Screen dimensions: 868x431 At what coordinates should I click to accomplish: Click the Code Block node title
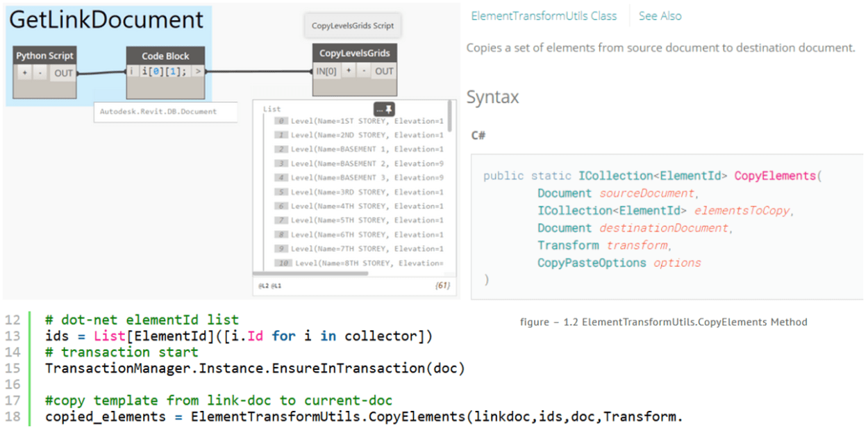165,56
